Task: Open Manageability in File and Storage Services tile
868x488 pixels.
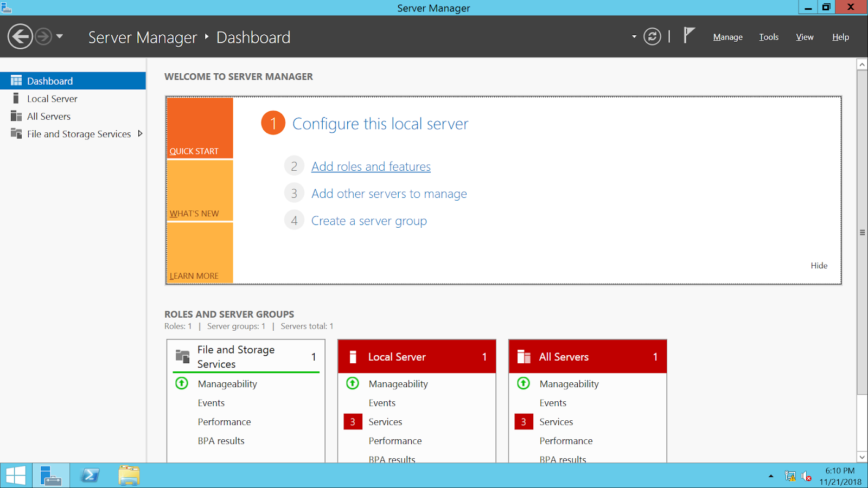Action: (227, 384)
